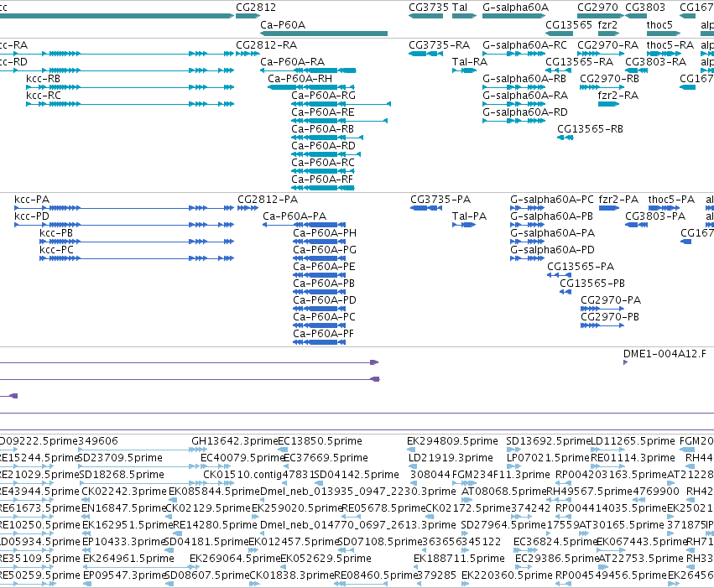Viewport: 714px width, 588px height.
Task: Select protein CG2812-PA
Action: [268, 200]
